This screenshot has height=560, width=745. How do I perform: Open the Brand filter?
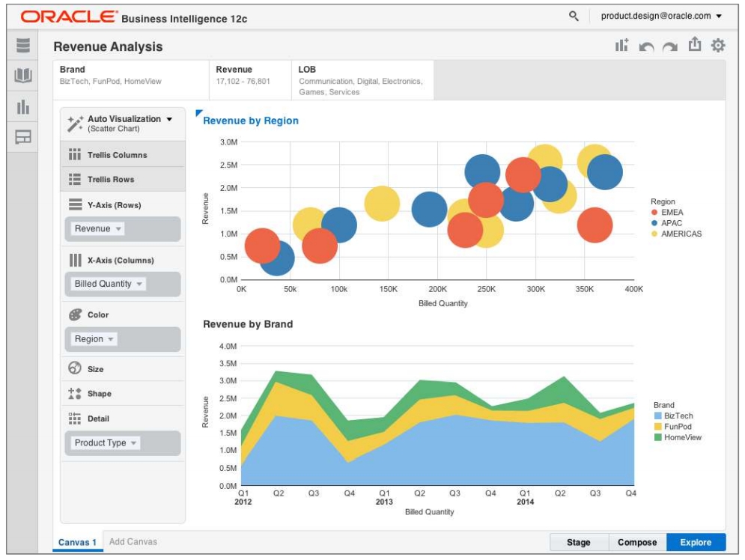point(131,80)
